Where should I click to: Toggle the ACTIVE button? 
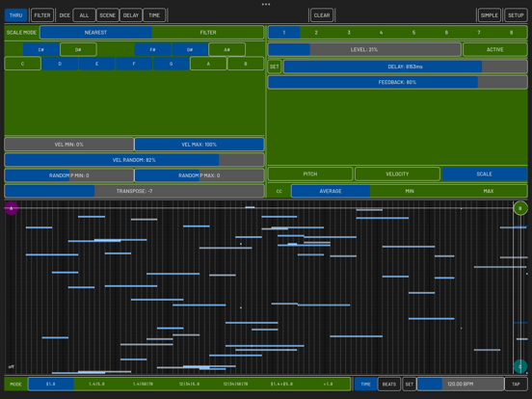(495, 49)
